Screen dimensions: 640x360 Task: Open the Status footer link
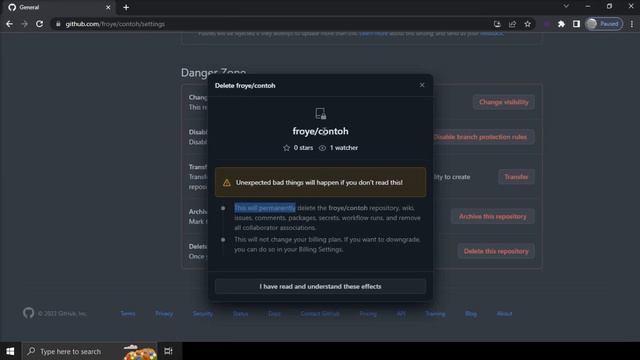[x=240, y=313]
